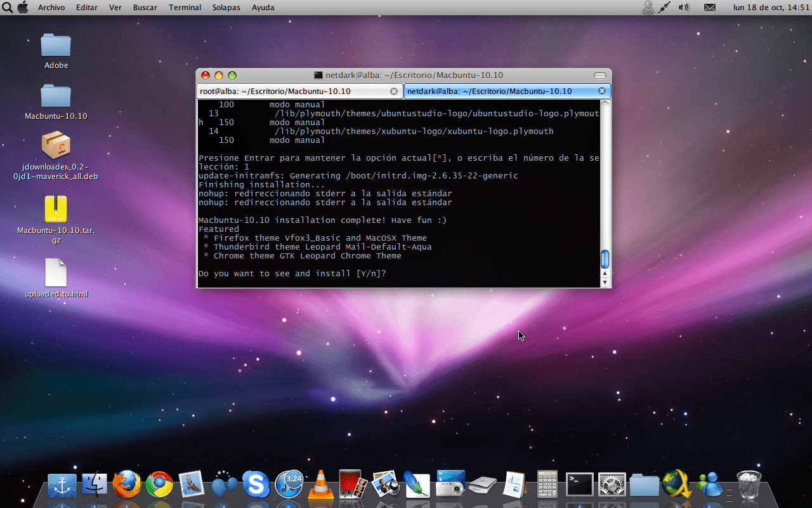Open the Macbuntu-10.10 desktop folder
This screenshot has width=812, height=508.
point(56,97)
